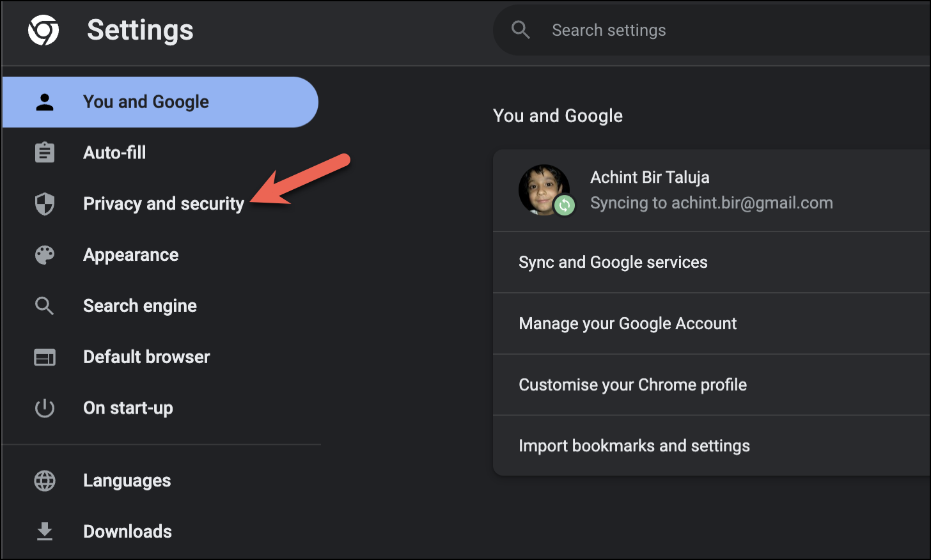This screenshot has width=931, height=560.
Task: Open Customise your Chrome profile
Action: click(x=632, y=385)
